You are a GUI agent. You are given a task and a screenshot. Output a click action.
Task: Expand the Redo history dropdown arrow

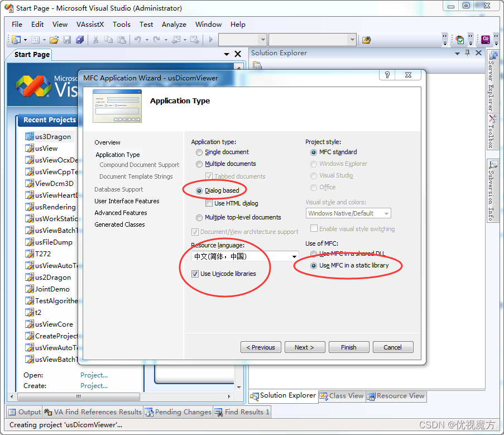tap(166, 40)
